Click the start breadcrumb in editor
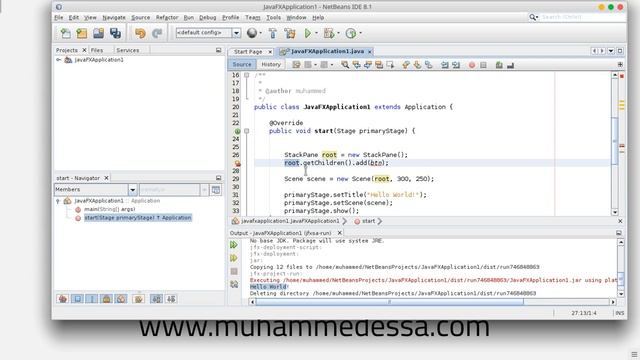Screen dimensions: 640x360 [x=368, y=221]
